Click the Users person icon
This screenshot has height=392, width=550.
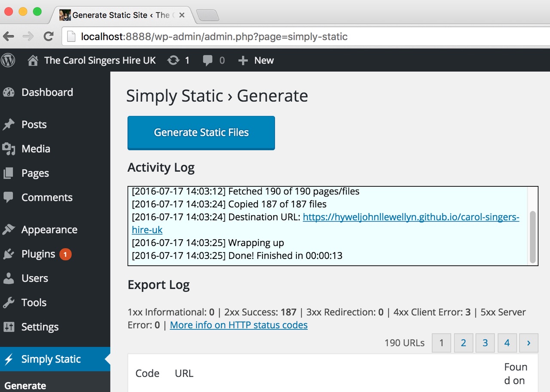tap(9, 278)
